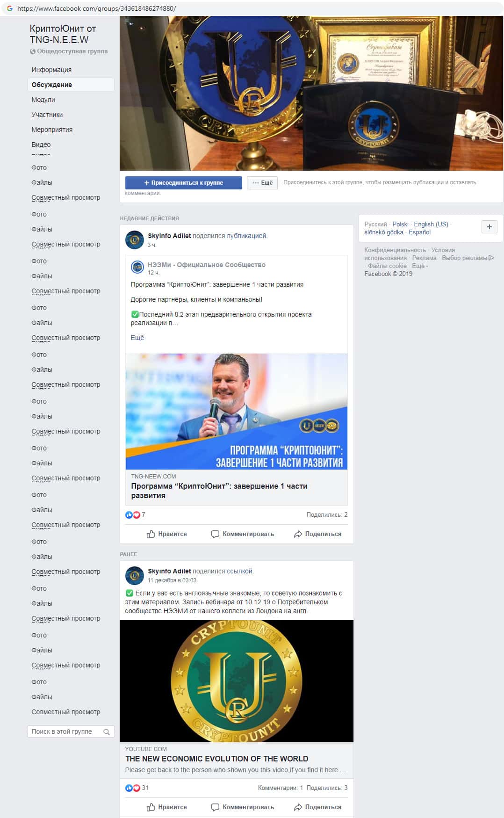Click Поделились: 3 on second post
The height and width of the screenshot is (818, 504).
(x=327, y=788)
